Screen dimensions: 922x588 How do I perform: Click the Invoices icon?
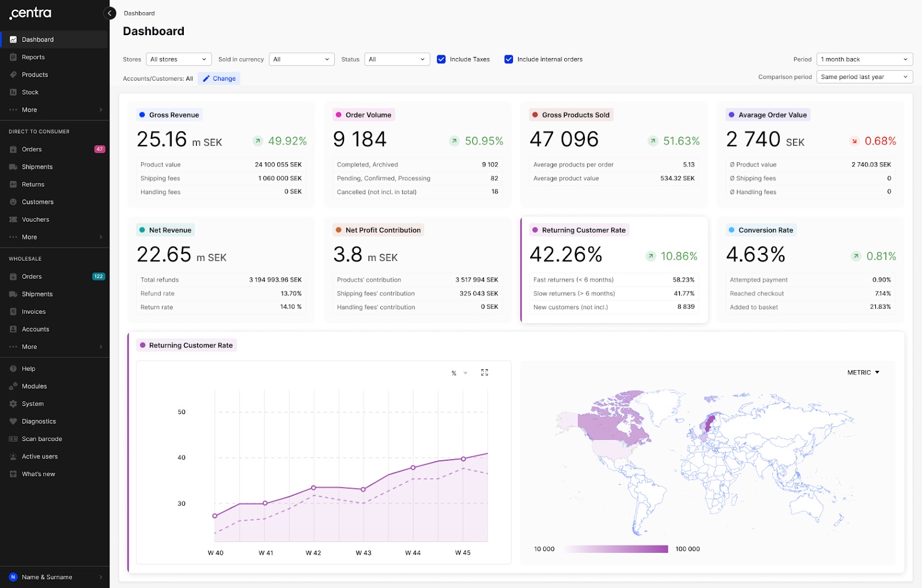[13, 312]
